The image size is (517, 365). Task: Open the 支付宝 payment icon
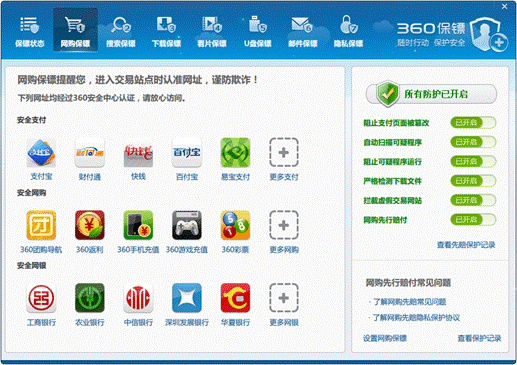pyautogui.click(x=41, y=153)
